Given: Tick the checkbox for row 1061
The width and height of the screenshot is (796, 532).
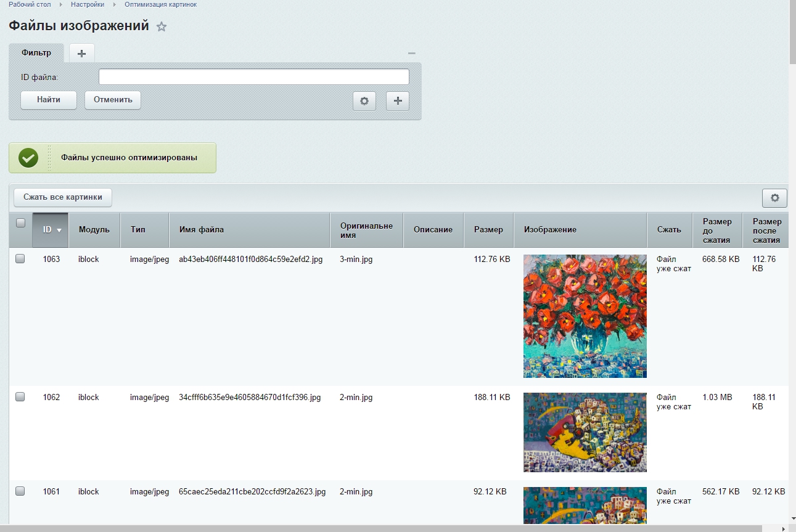Looking at the screenshot, I should [x=20, y=492].
